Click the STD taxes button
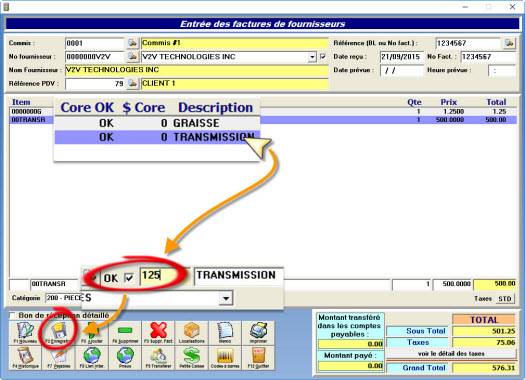The width and height of the screenshot is (525, 380). [505, 298]
